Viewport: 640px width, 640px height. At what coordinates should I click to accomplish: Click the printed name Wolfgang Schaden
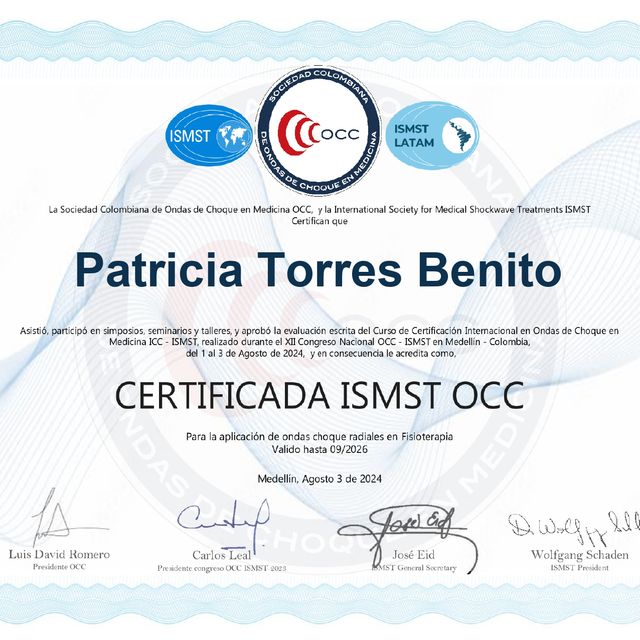[x=580, y=555]
